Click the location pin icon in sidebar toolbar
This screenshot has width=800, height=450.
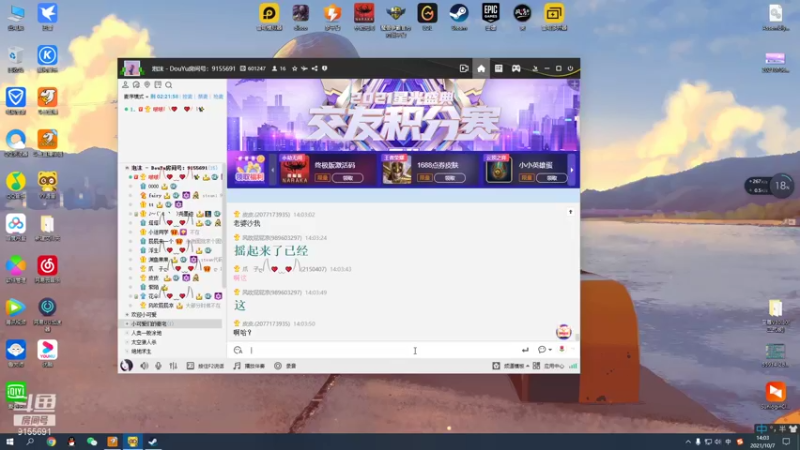tap(147, 85)
